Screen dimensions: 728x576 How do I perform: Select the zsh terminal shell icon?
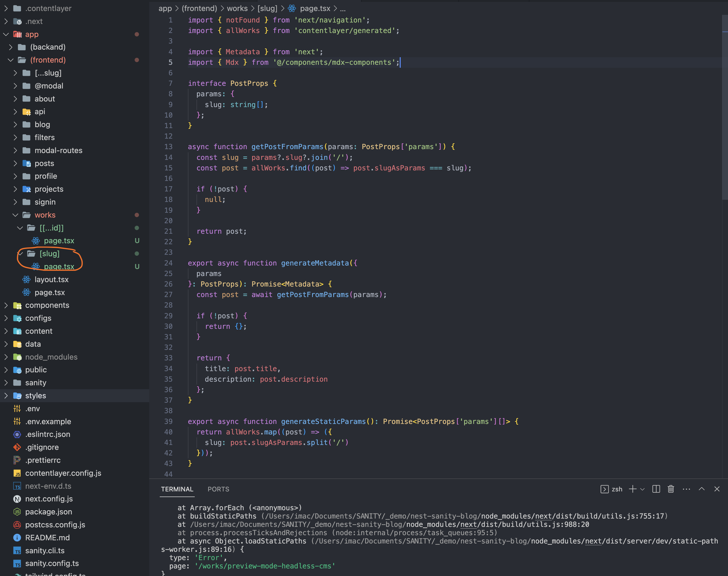pos(604,489)
